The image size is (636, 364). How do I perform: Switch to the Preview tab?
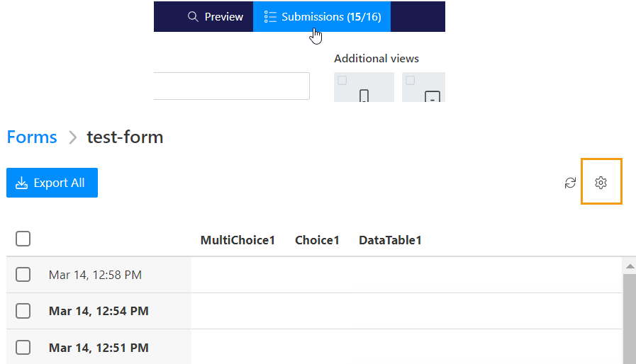(216, 17)
